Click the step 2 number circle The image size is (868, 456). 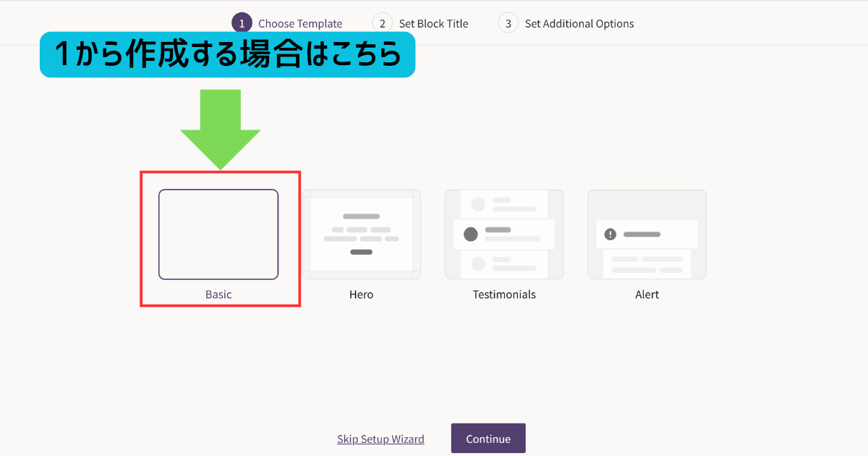pos(383,23)
